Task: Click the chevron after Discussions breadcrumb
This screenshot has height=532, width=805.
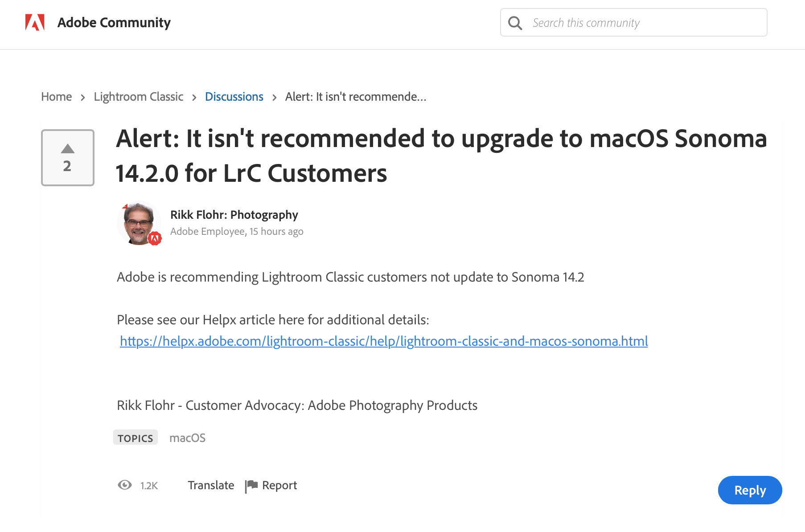Action: 275,97
